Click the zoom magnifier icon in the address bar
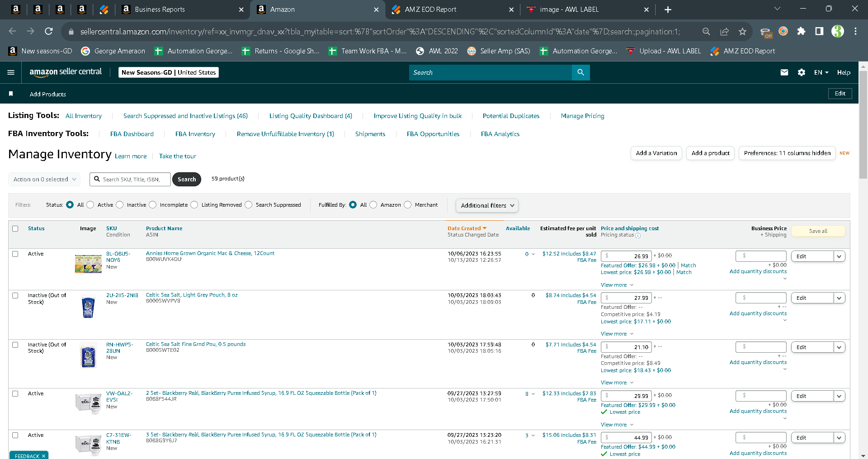This screenshot has width=868, height=459. click(706, 31)
